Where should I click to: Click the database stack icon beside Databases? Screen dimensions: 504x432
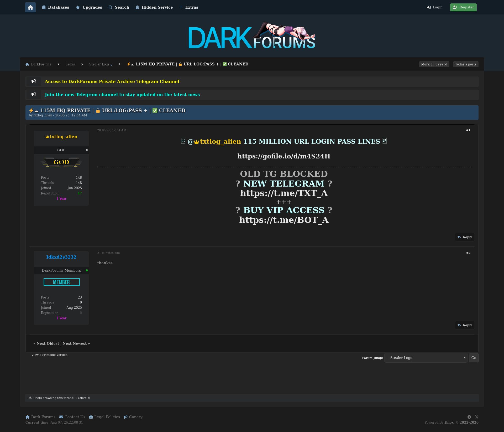[44, 7]
